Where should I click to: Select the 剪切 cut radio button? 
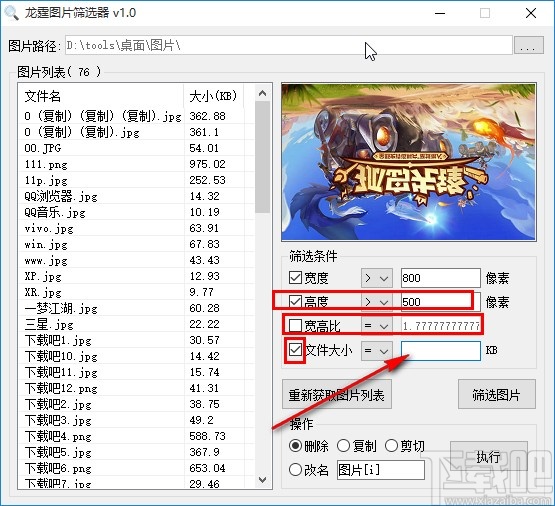(x=391, y=446)
